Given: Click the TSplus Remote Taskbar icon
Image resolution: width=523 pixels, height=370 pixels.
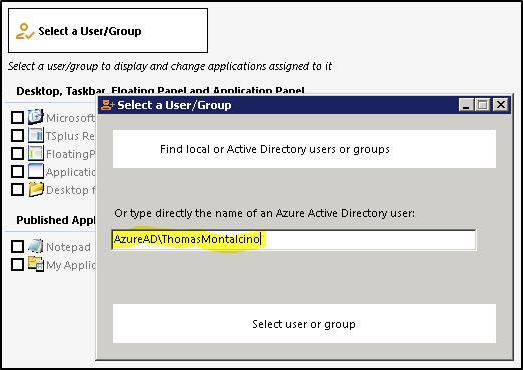Looking at the screenshot, I should [x=36, y=135].
